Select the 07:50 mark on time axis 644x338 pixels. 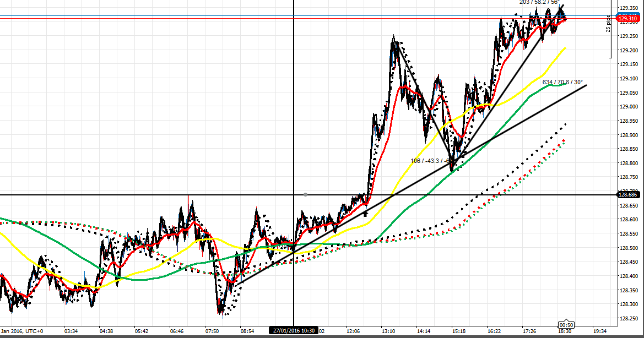(212, 331)
